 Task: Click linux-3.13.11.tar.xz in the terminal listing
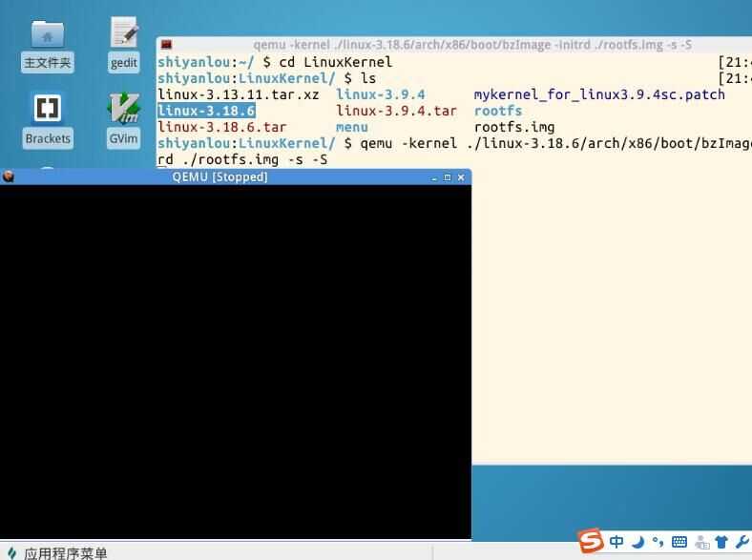239,94
